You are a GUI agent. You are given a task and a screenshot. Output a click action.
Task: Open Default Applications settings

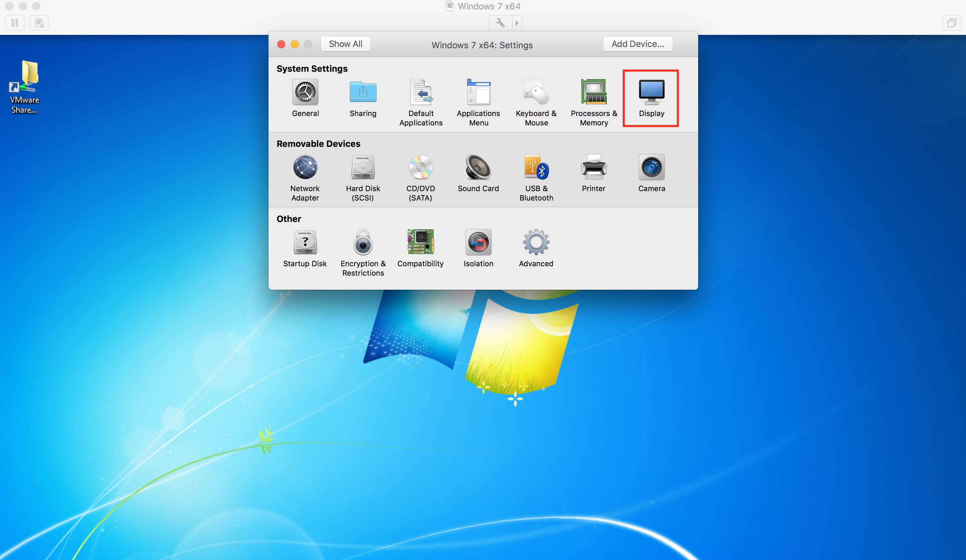[421, 92]
